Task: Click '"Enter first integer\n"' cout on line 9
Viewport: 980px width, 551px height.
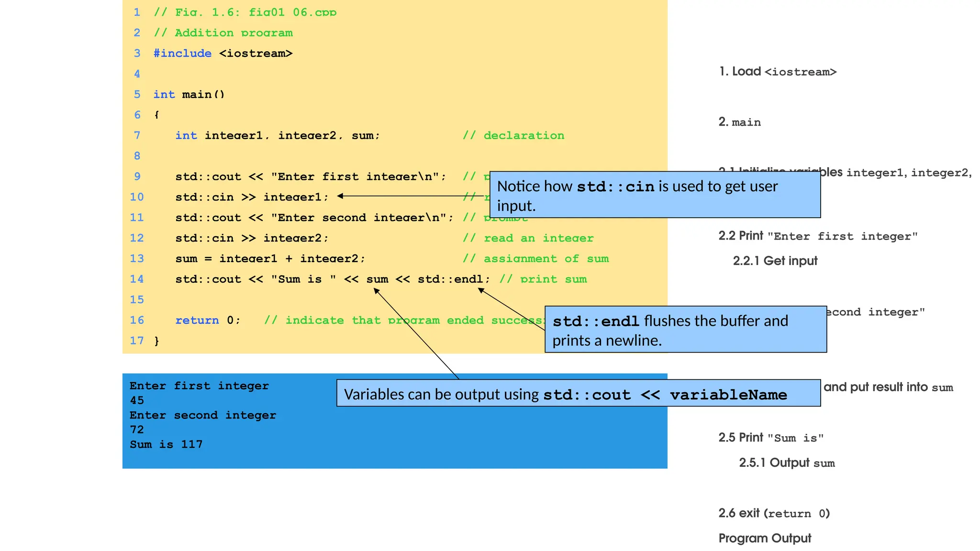Action: (311, 176)
